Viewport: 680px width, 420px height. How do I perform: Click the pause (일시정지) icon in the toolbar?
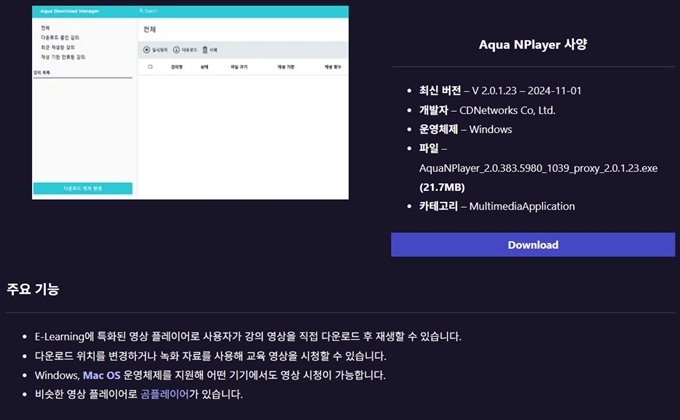(147, 50)
